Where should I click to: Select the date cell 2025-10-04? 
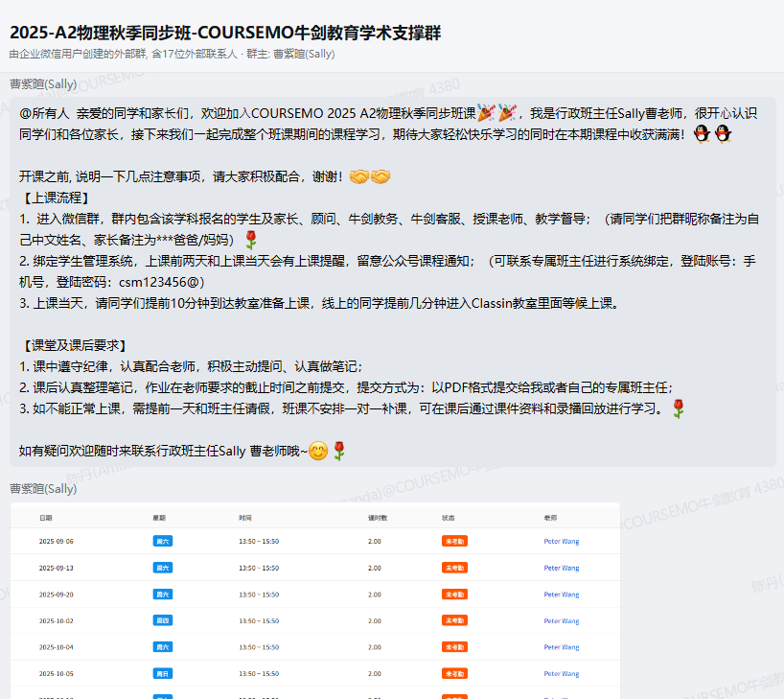click(56, 647)
